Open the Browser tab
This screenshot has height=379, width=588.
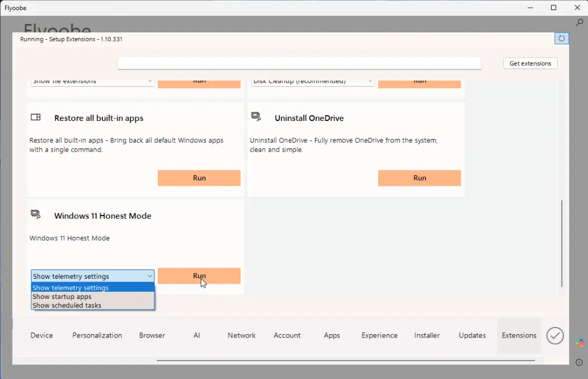pos(152,335)
